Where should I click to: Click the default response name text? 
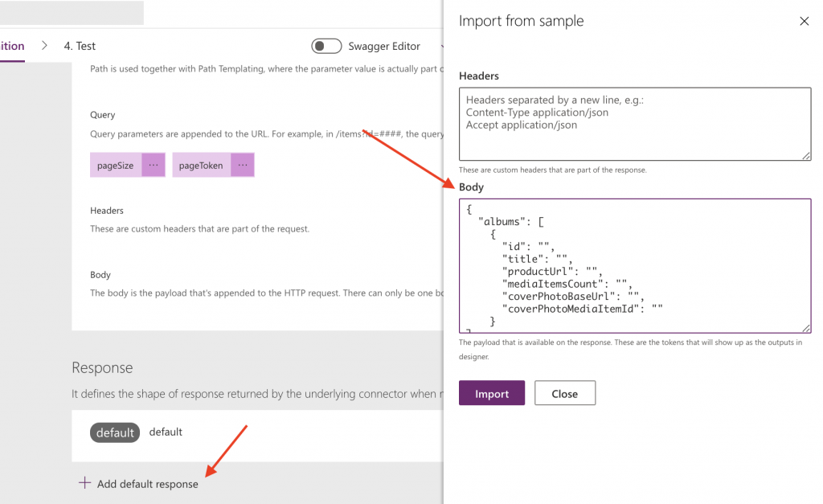pyautogui.click(x=166, y=432)
